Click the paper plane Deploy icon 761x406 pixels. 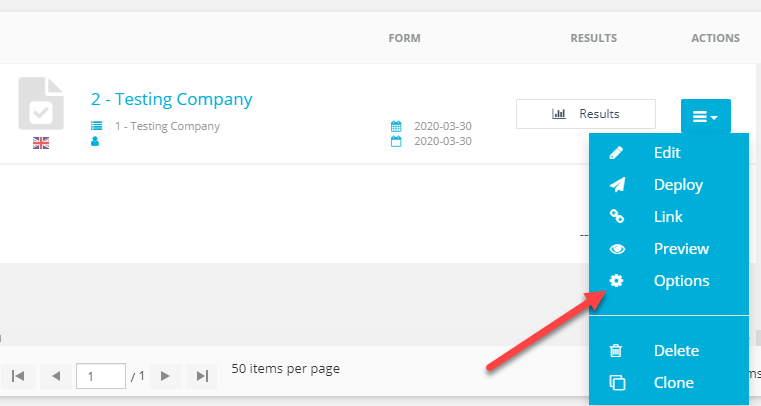tap(617, 185)
